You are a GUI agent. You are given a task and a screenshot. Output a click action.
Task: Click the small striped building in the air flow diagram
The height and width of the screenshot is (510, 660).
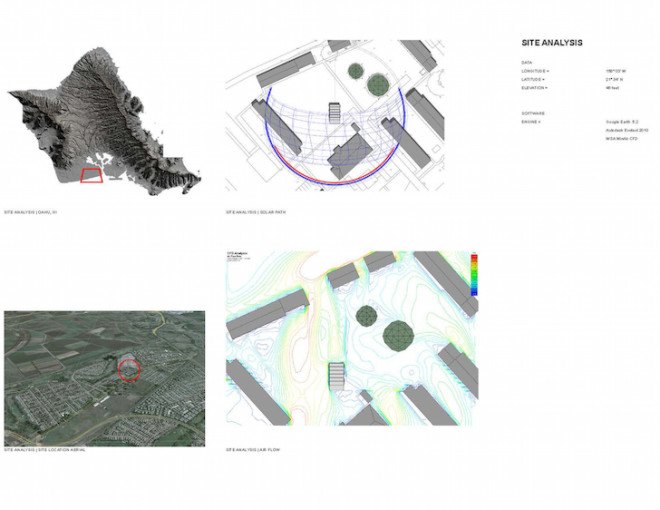point(336,377)
